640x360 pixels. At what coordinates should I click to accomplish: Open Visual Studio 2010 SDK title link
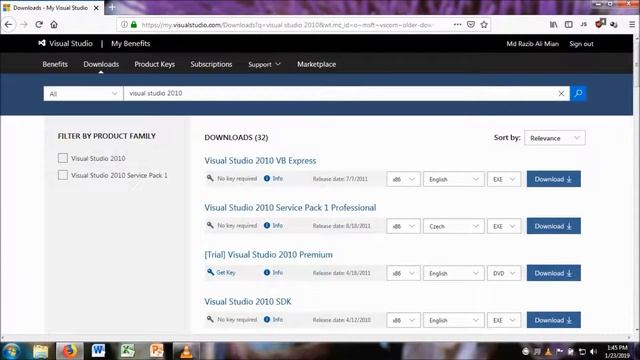coord(248,301)
